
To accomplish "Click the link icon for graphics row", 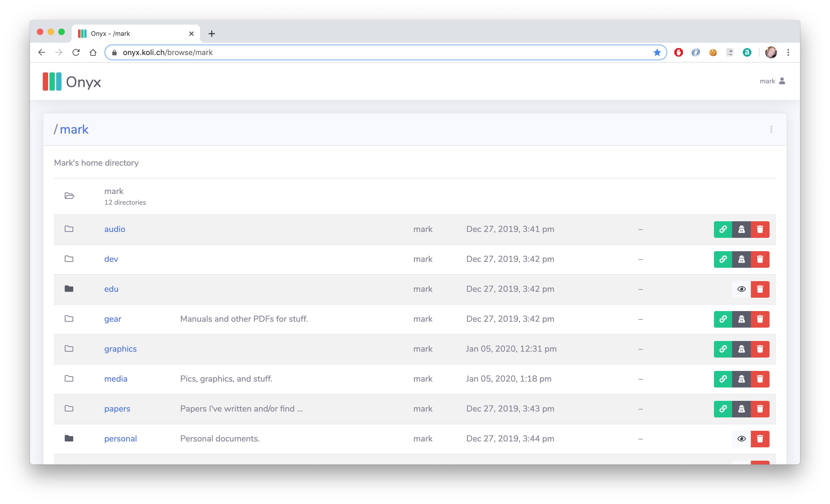I will coord(723,349).
